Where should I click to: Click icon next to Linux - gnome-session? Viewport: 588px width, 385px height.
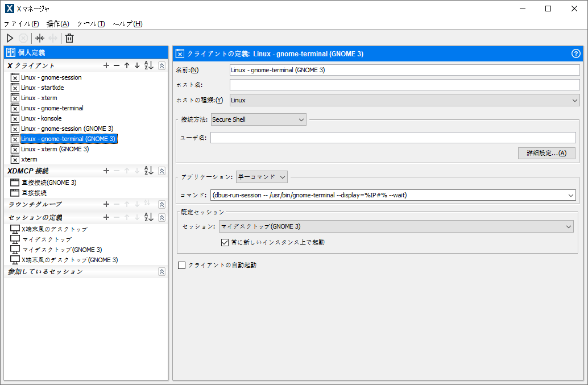15,77
